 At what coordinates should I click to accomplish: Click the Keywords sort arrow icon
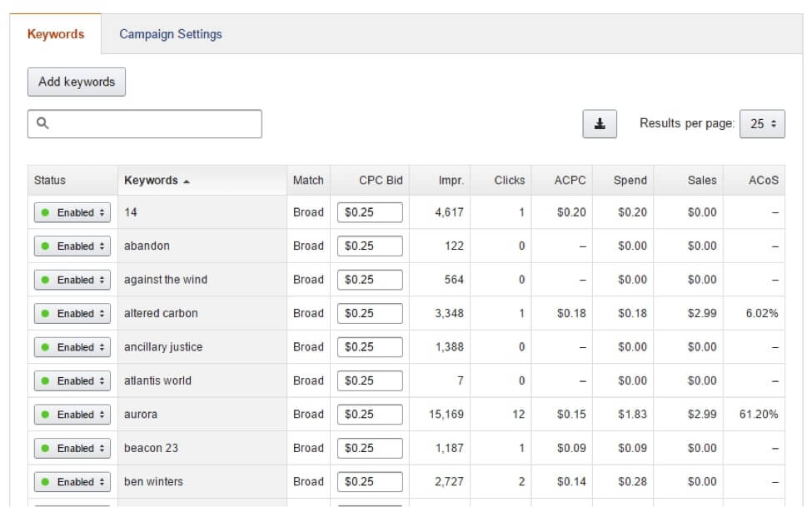(x=187, y=181)
